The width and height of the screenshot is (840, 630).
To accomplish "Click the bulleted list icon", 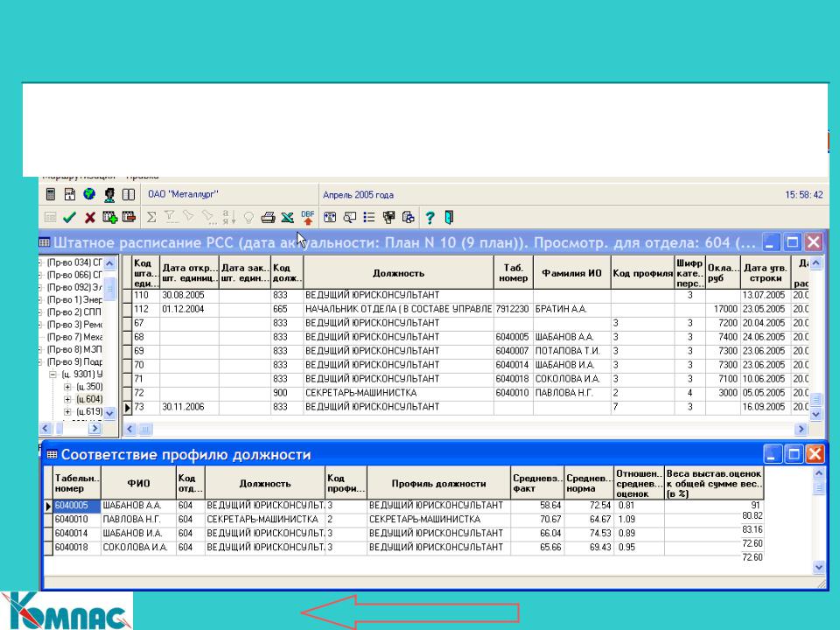I will click(x=368, y=217).
